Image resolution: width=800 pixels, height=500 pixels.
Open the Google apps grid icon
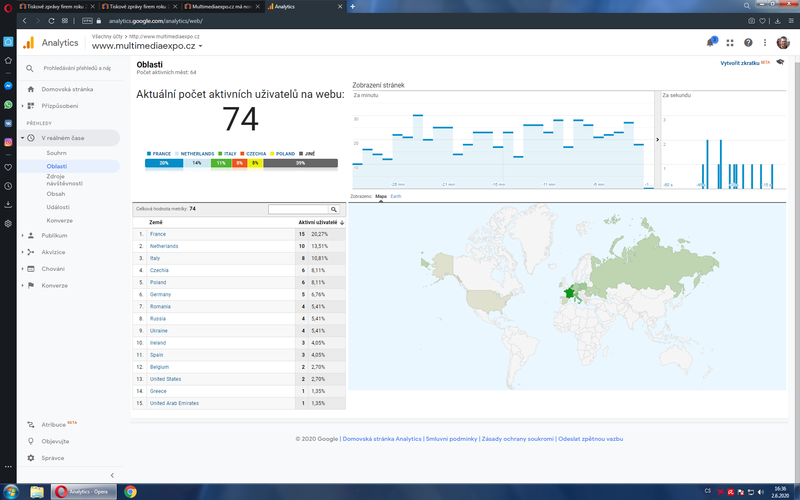[730, 43]
